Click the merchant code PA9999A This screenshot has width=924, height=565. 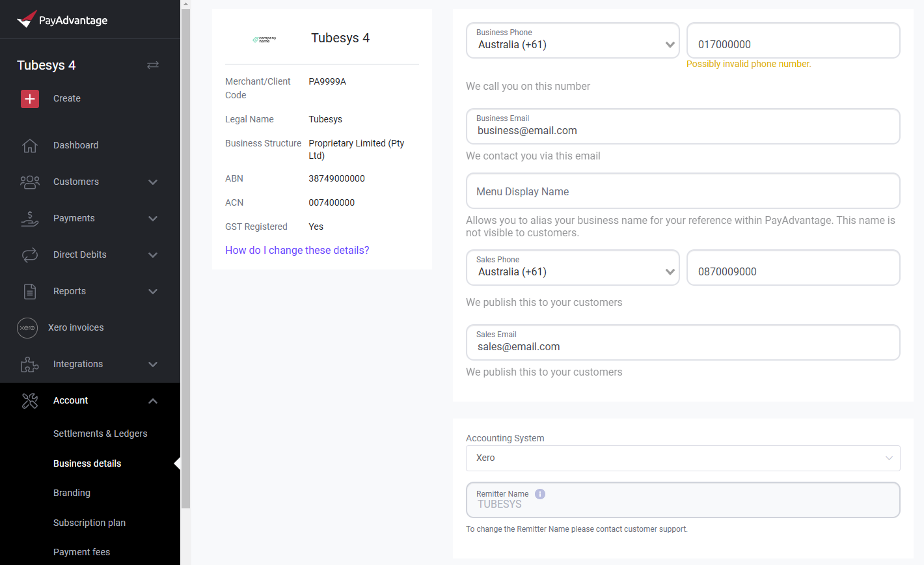[x=327, y=81]
